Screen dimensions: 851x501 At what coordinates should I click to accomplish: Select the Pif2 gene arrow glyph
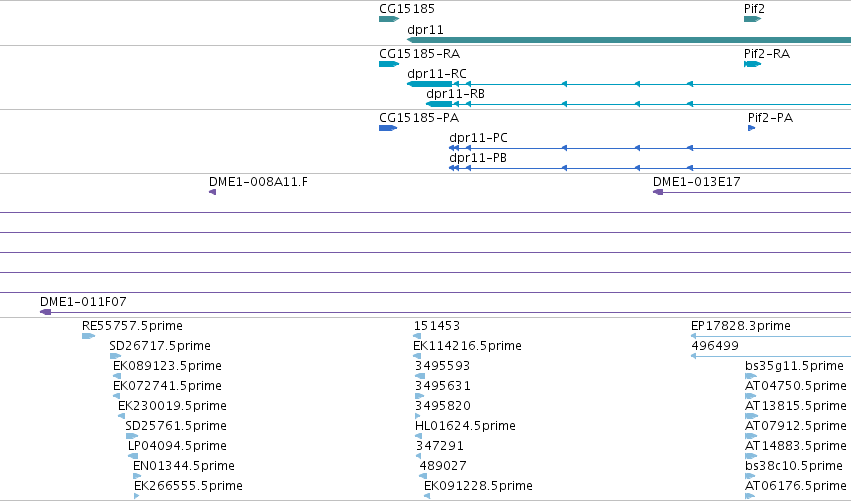[752, 19]
